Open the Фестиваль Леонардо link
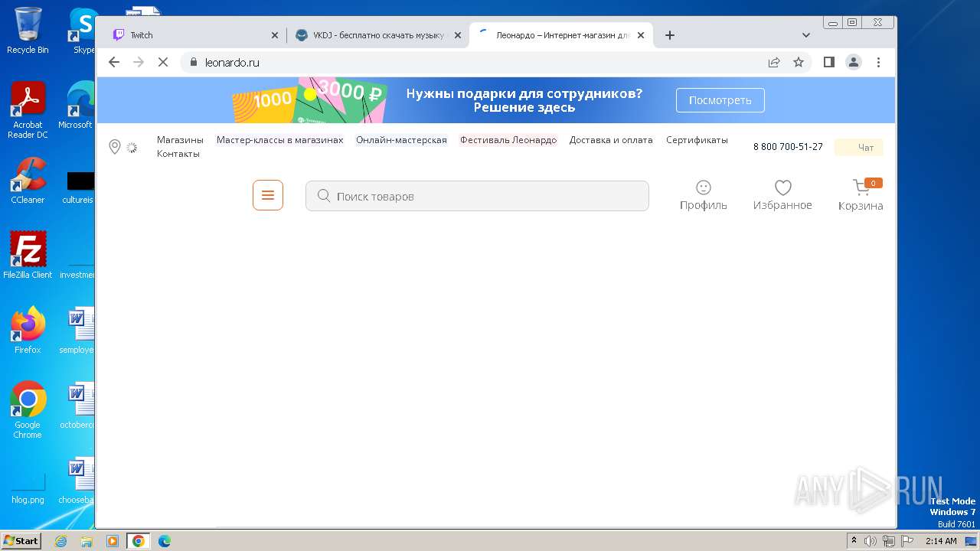The height and width of the screenshot is (551, 980). (508, 140)
